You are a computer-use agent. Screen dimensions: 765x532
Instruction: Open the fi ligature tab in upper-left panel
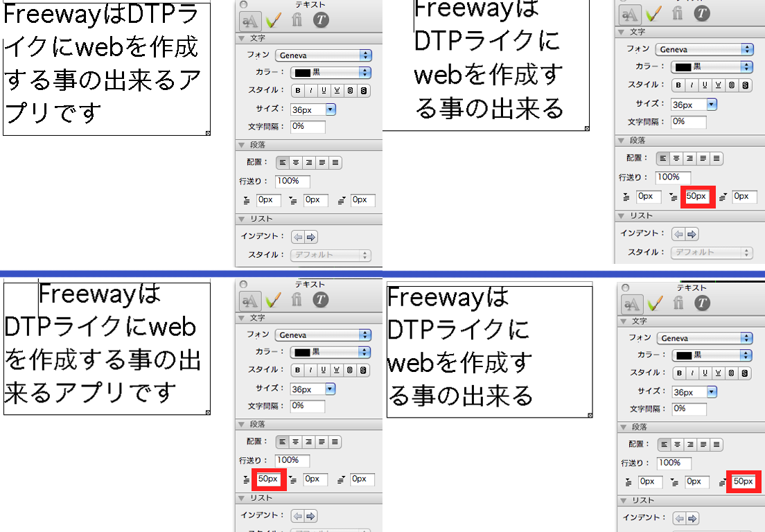297,20
